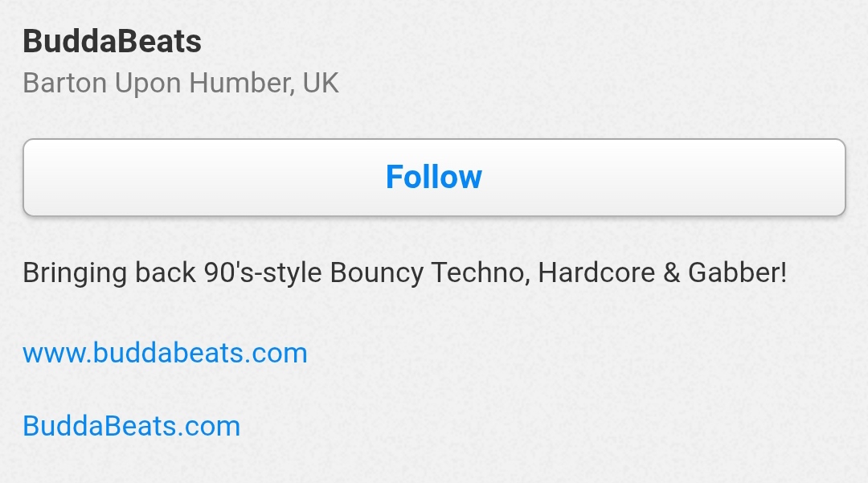Tap the gray location text under BuddaBeats
Screen dimensions: 868x483
pos(181,83)
